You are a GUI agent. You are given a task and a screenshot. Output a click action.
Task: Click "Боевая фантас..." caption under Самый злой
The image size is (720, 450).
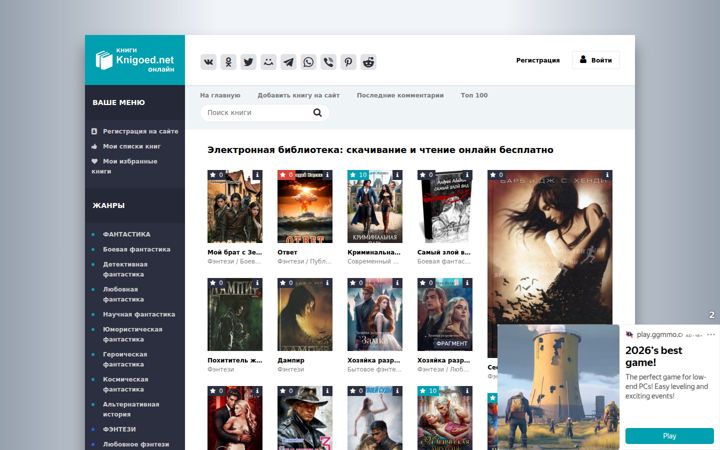444,261
